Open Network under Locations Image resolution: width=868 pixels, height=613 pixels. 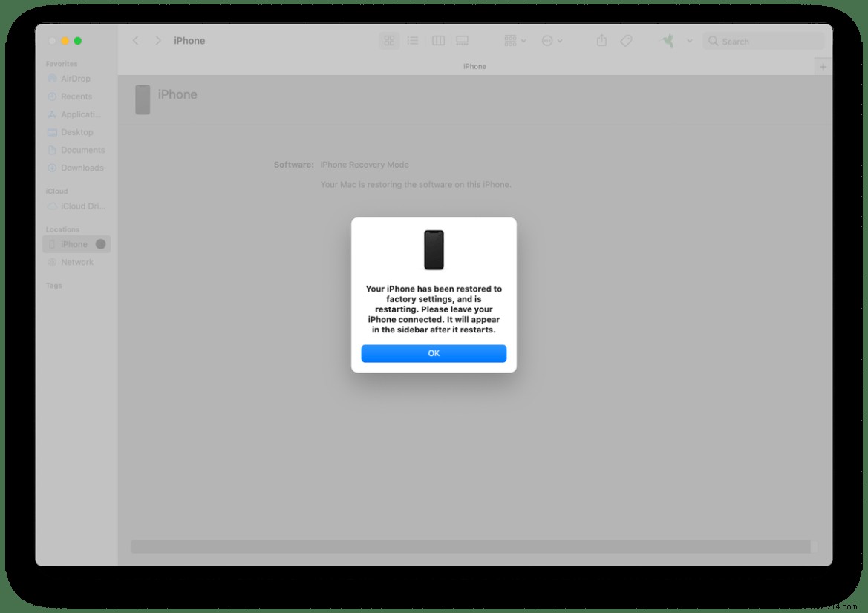(x=76, y=261)
